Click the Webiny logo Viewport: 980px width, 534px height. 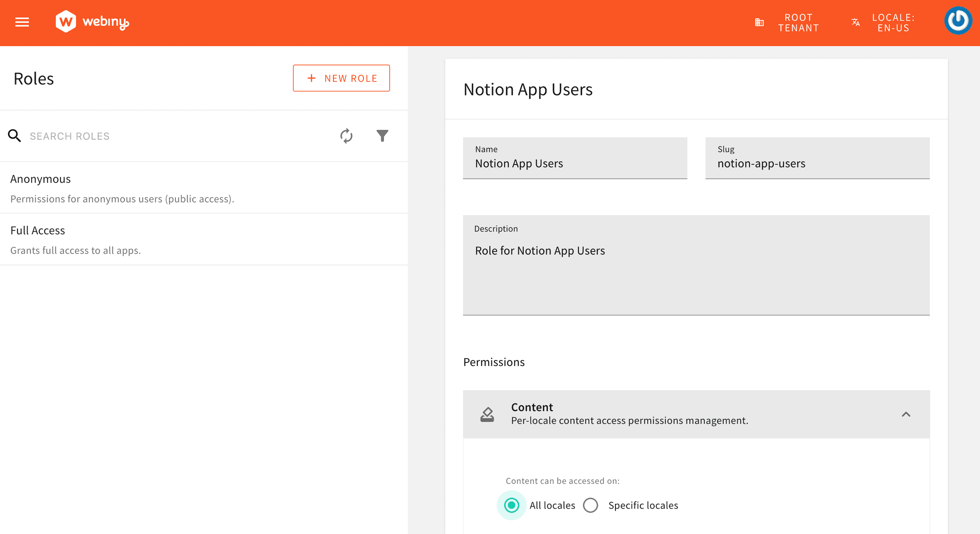tap(92, 22)
